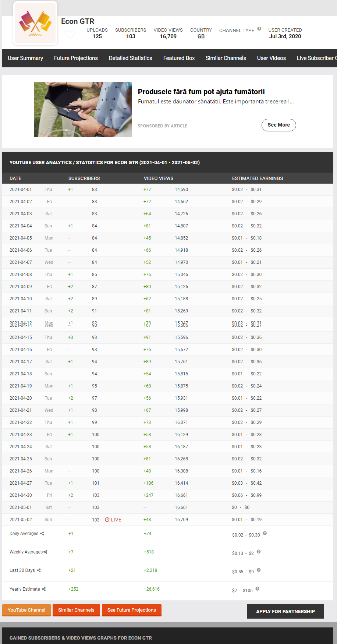Open the User Summary tab
The width and height of the screenshot is (337, 644).
tap(25, 58)
